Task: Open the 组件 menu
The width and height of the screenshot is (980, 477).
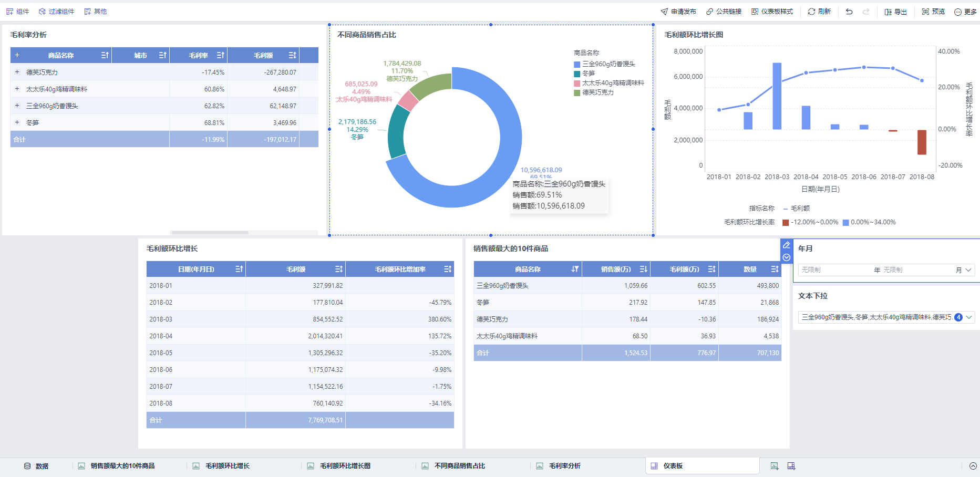Action: (18, 12)
